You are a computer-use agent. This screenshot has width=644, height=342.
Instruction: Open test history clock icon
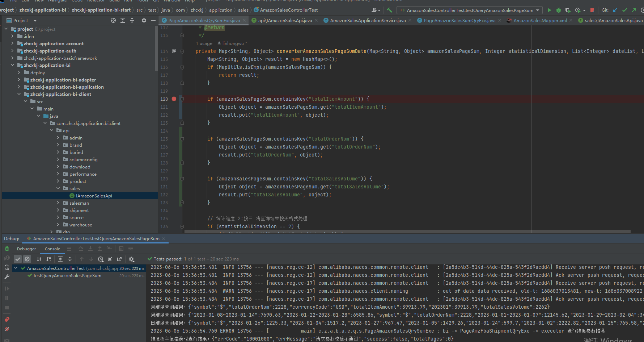click(x=101, y=259)
